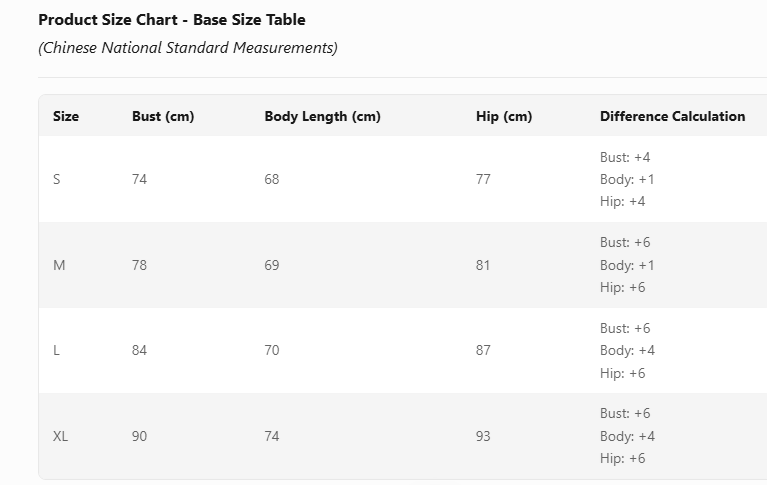Click the Product Size Chart title
Screen dimensions: 767x485
(x=172, y=19)
